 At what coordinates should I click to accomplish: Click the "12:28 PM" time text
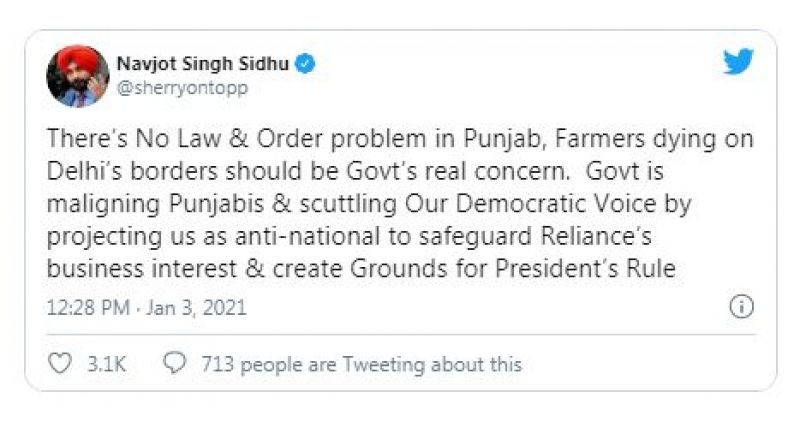tap(89, 308)
